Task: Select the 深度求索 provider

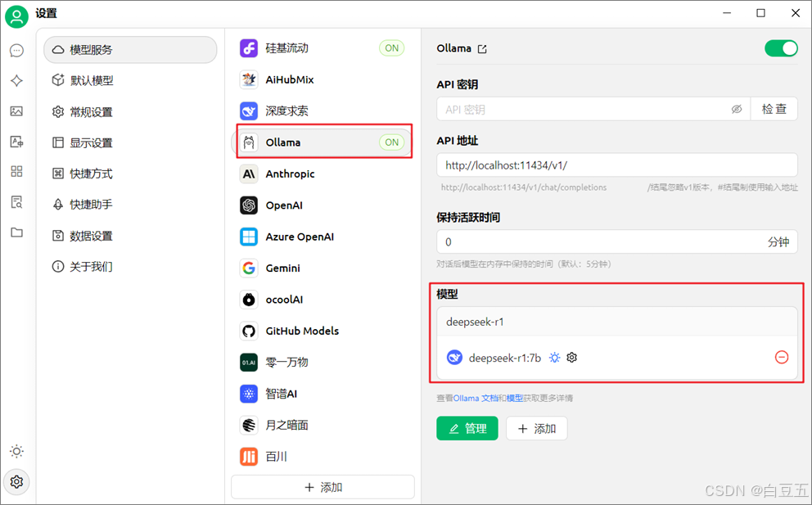Action: click(x=323, y=110)
